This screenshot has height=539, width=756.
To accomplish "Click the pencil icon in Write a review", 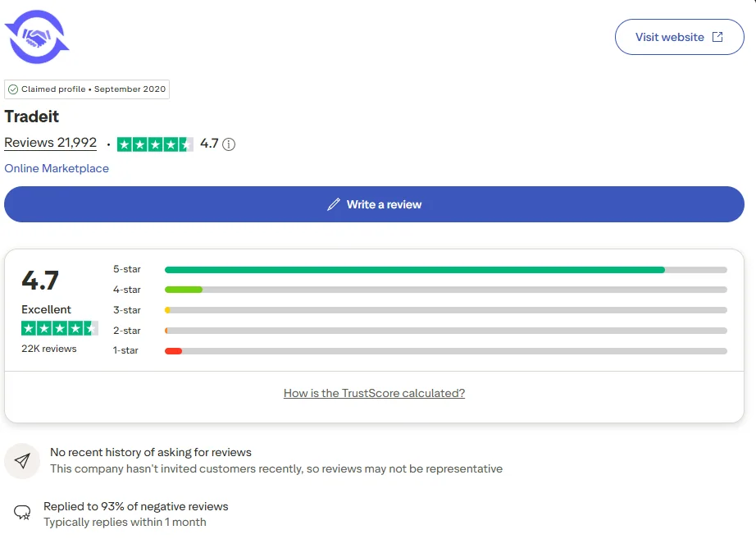I will point(334,204).
